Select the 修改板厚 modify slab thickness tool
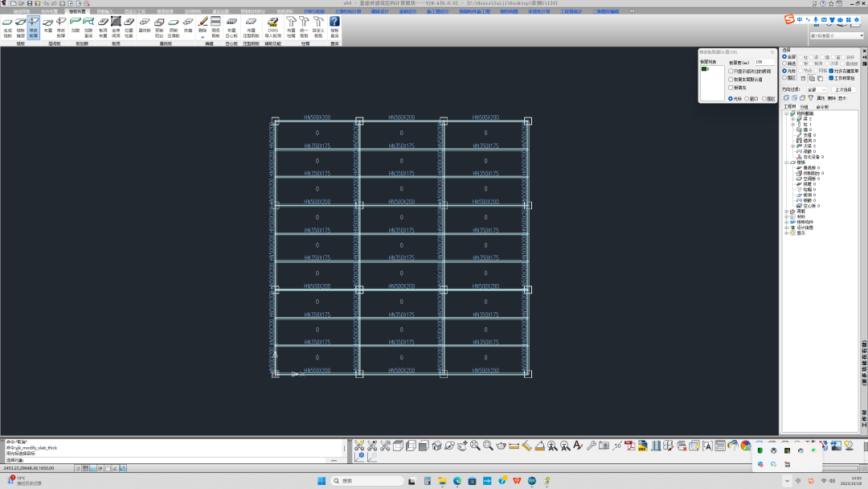Image resolution: width=868 pixels, height=489 pixels. tap(33, 27)
